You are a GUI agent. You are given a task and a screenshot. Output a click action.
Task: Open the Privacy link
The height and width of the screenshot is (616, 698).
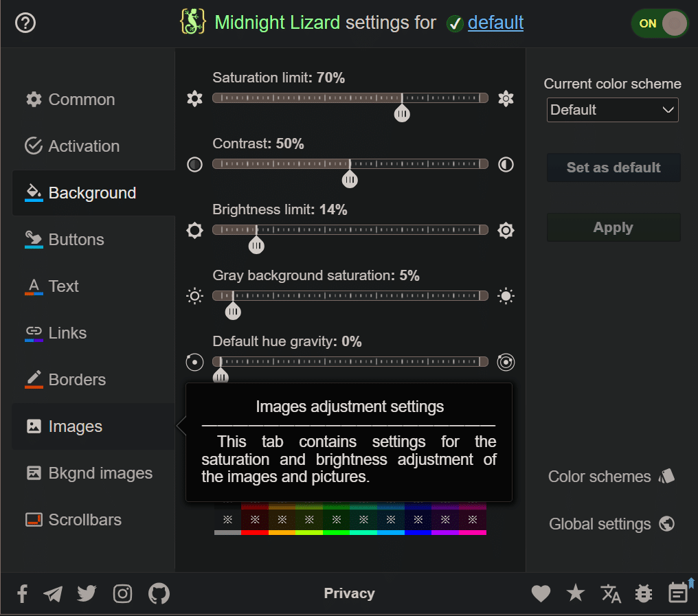pyautogui.click(x=349, y=593)
